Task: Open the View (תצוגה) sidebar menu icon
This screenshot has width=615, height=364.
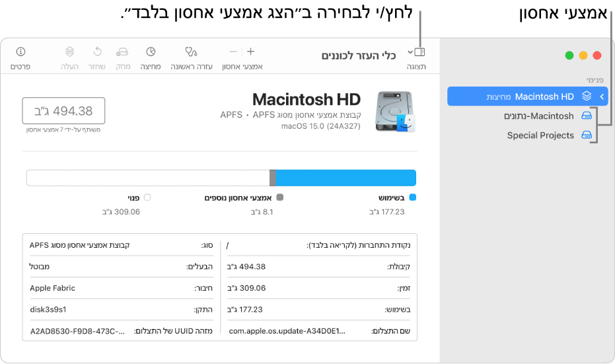Action: tap(419, 52)
